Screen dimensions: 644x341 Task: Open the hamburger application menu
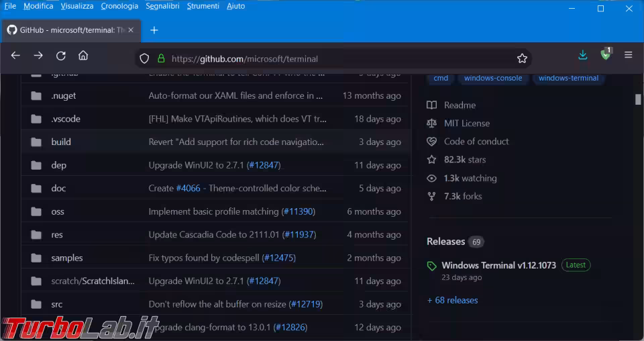pos(628,54)
